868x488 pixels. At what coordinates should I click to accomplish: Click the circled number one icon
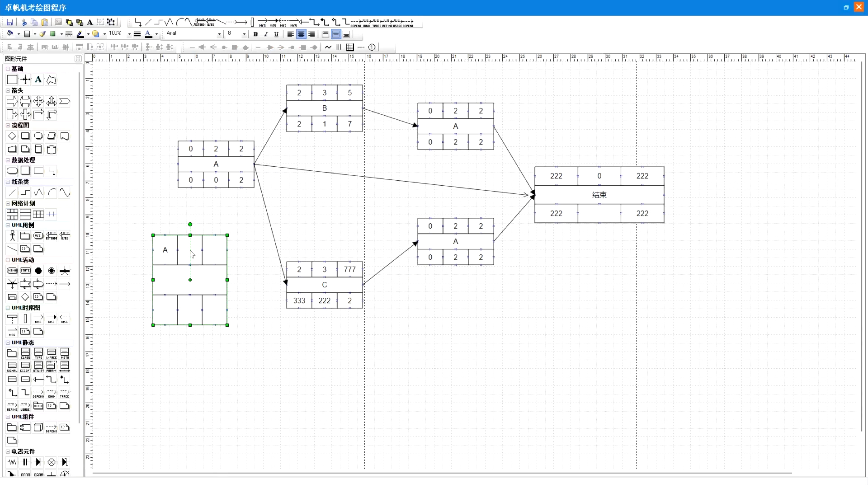point(372,47)
